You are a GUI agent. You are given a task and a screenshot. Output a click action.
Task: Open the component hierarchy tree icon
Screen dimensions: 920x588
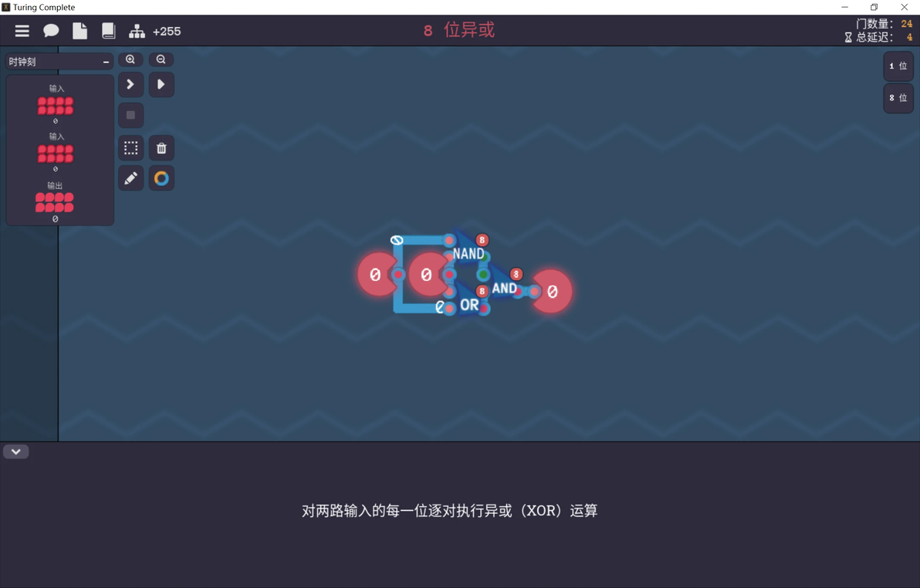coord(137,31)
